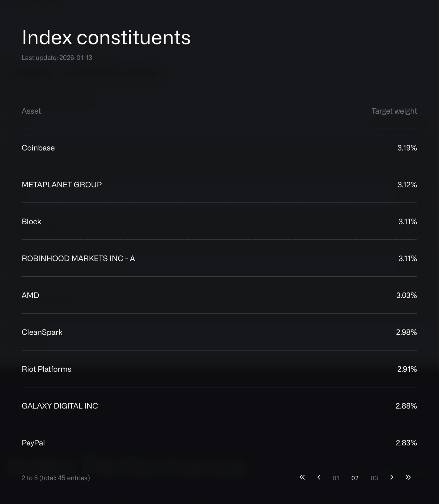Jump to last page of constituents

pyautogui.click(x=408, y=477)
